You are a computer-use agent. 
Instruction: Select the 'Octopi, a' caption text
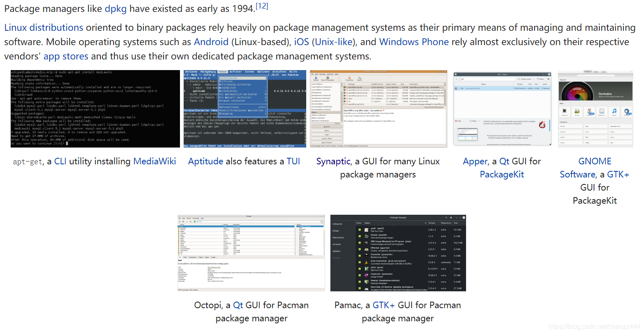[212, 305]
